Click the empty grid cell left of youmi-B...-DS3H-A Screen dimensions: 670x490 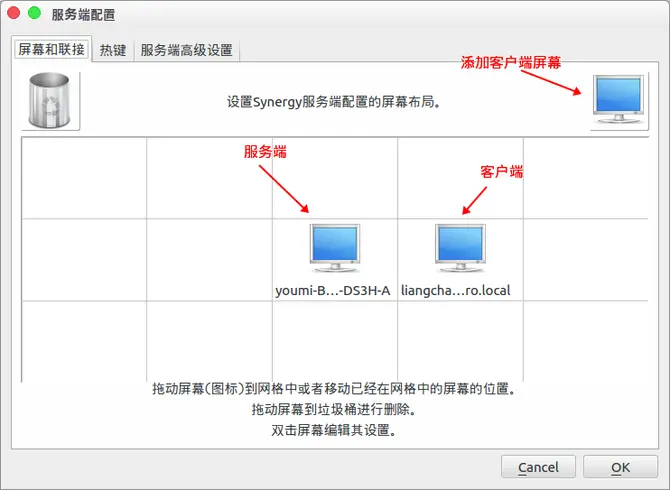(209, 260)
